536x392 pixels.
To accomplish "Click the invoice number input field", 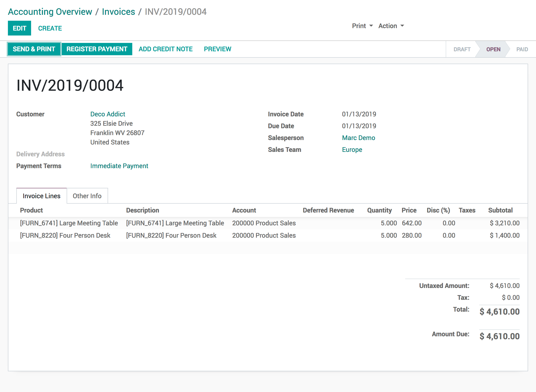I will coord(70,85).
